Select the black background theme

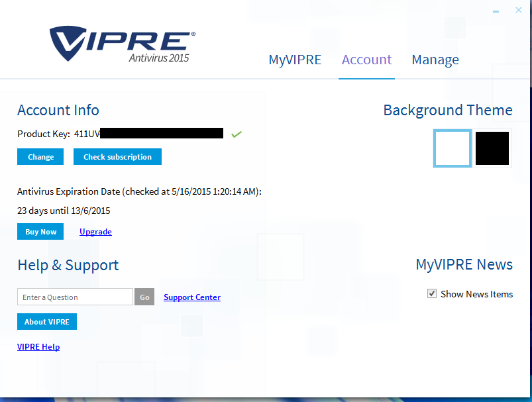(492, 148)
